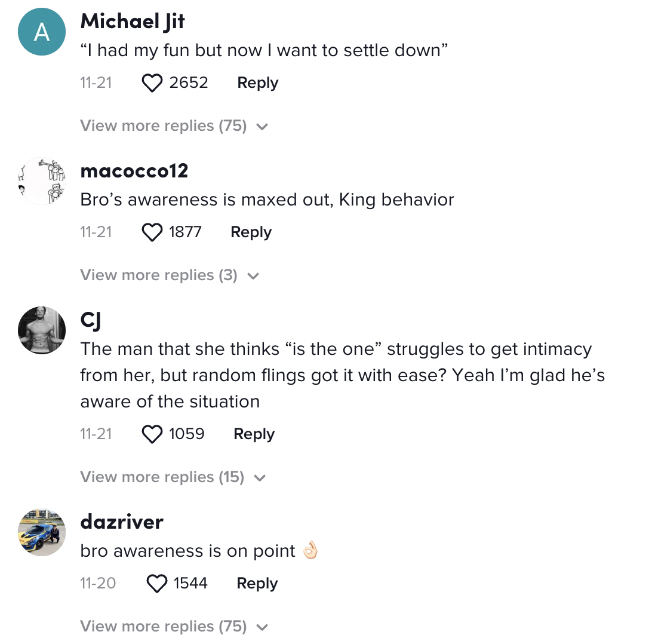Like macocco12's comment with heart icon

pos(152,232)
